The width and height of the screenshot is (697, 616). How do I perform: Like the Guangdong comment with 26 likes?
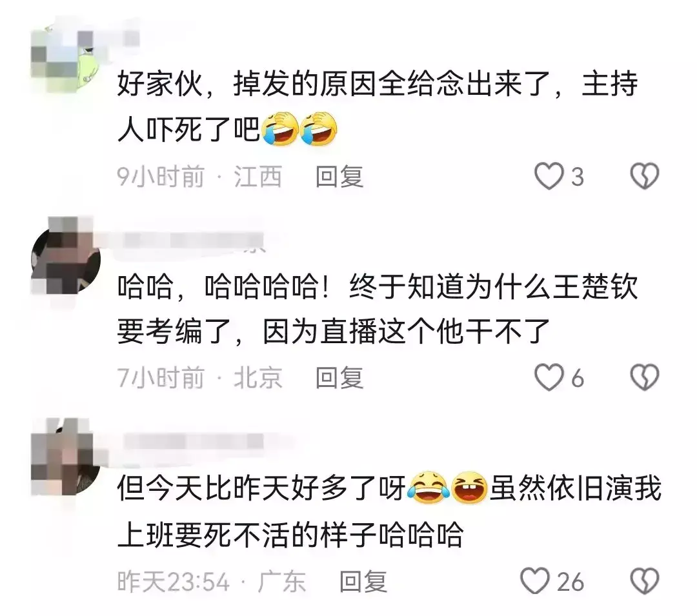[x=535, y=581]
